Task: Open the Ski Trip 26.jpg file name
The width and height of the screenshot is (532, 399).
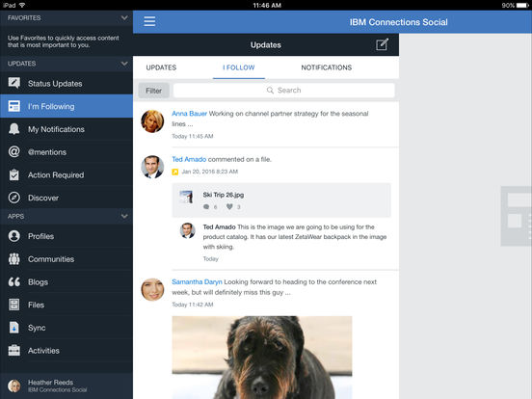Action: [224, 195]
